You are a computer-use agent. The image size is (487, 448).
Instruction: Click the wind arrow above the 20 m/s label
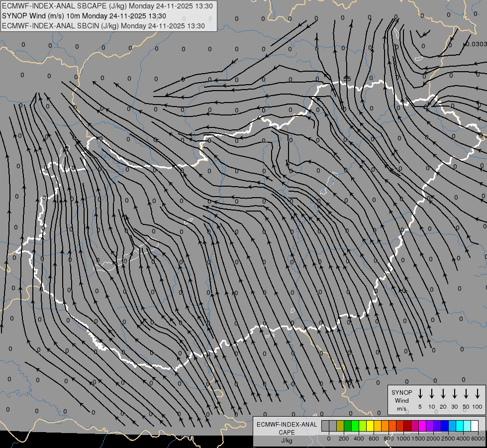(x=443, y=394)
